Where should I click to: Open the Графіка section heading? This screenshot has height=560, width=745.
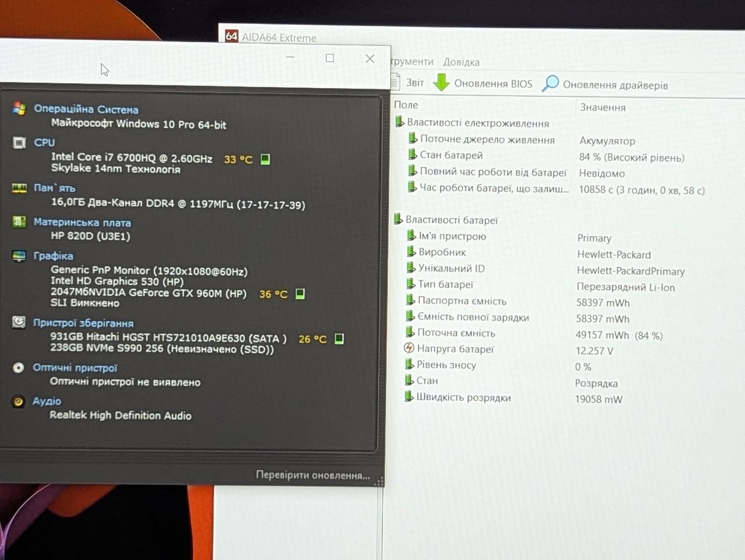click(53, 256)
